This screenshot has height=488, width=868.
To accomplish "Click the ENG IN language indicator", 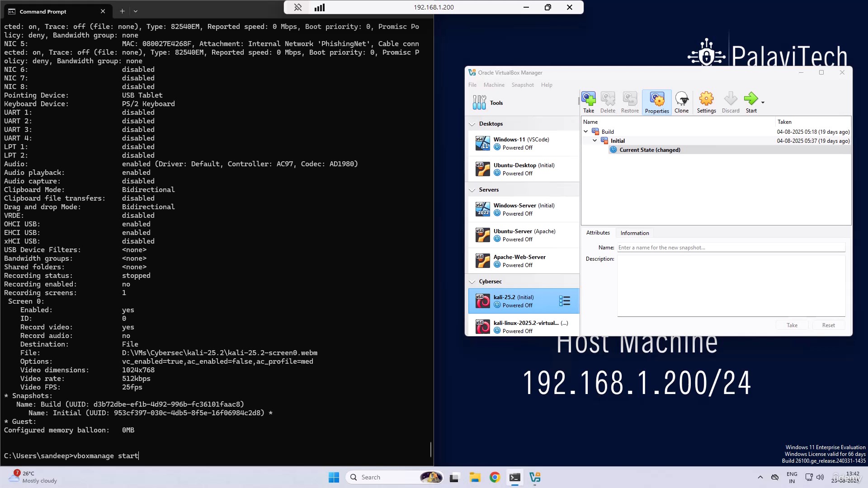I will coord(792,477).
